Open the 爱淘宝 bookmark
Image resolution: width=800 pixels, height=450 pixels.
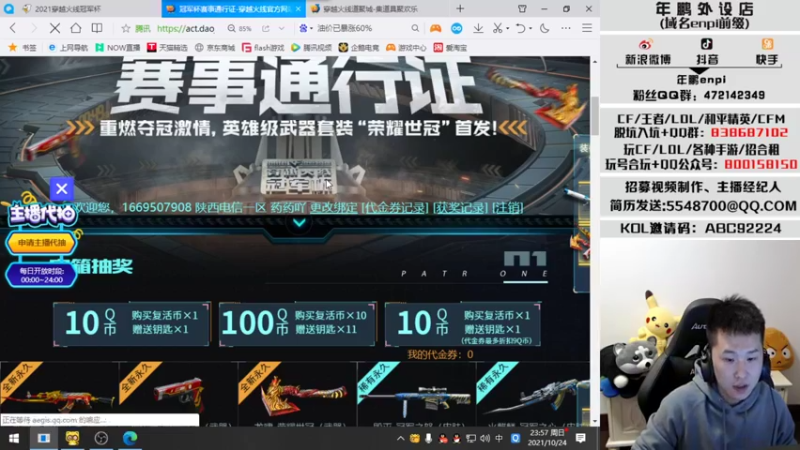click(451, 47)
